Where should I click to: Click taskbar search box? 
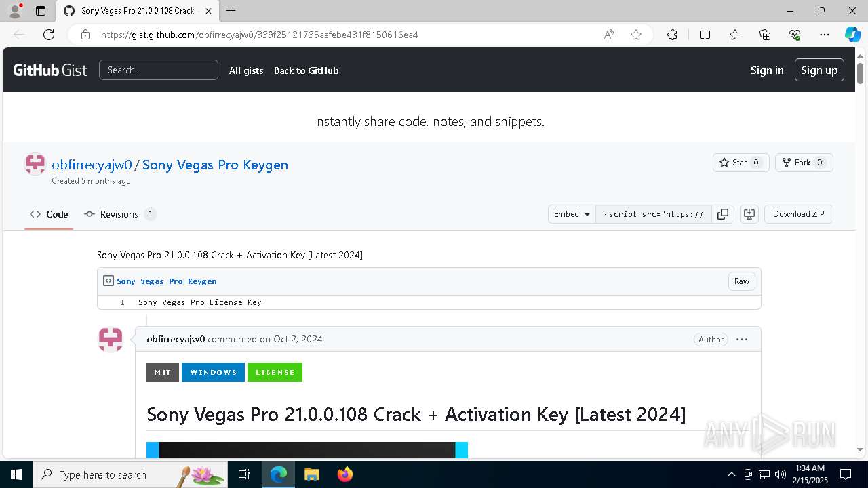click(130, 474)
